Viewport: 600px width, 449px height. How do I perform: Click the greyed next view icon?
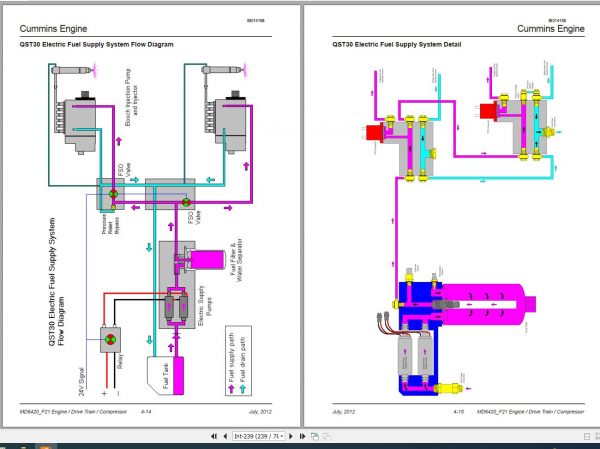click(326, 436)
